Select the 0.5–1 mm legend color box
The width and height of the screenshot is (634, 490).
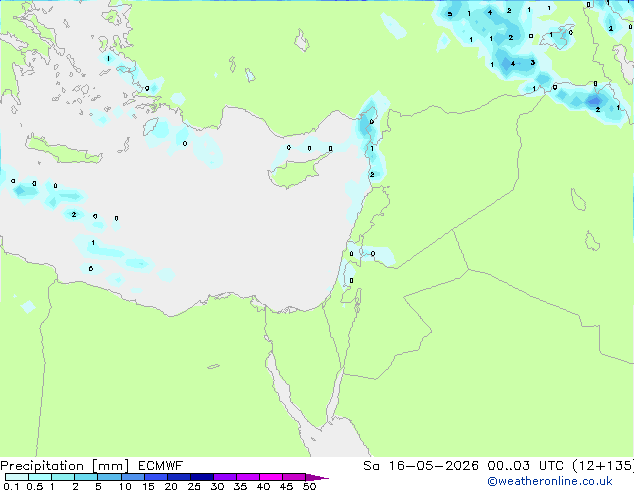[40, 477]
